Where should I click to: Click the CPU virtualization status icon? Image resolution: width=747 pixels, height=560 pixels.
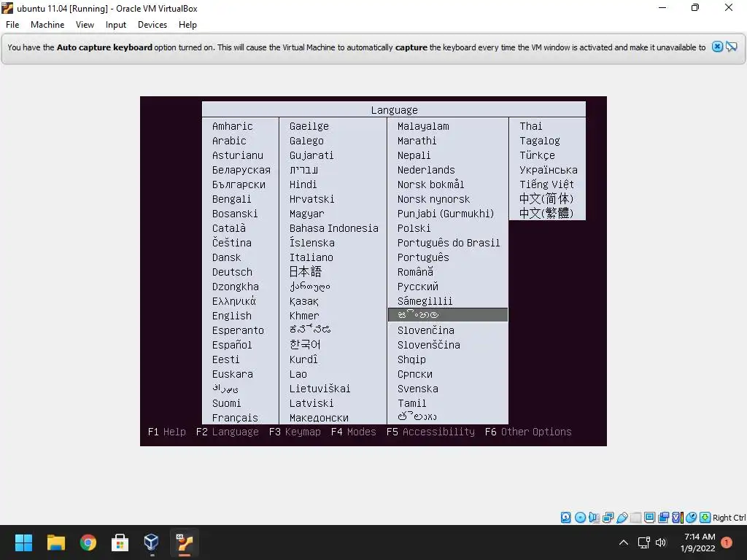(x=678, y=518)
